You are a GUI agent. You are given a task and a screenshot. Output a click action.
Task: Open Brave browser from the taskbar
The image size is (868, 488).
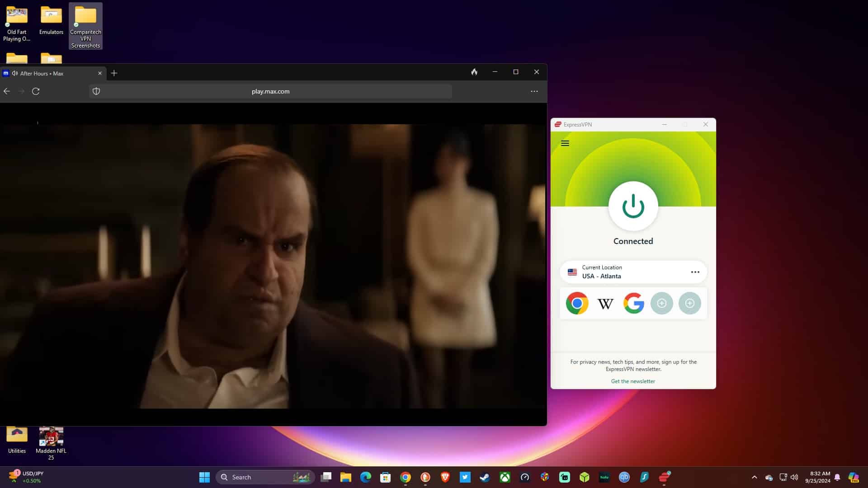tap(445, 477)
